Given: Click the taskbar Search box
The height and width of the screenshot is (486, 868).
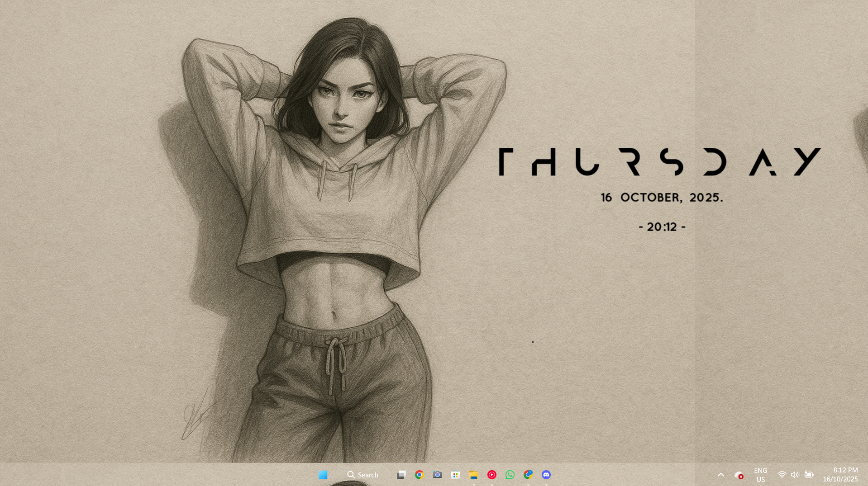Looking at the screenshot, I should click(363, 475).
